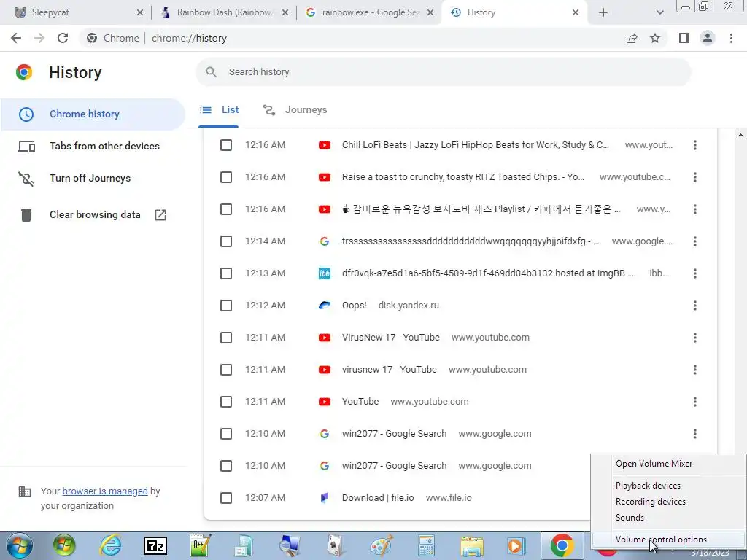This screenshot has height=560, width=747.
Task: Switch to the Sleepycat tab
Action: [79, 12]
